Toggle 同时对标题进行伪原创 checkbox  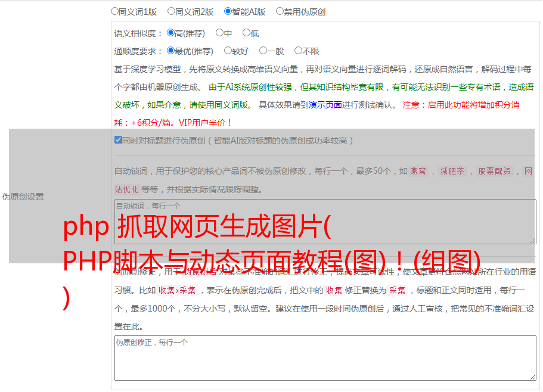pos(118,140)
